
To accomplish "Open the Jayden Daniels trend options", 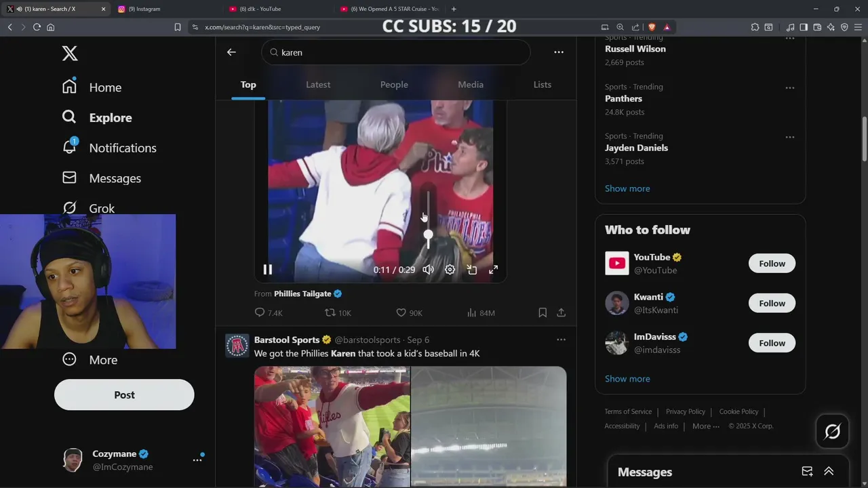I will [x=790, y=137].
